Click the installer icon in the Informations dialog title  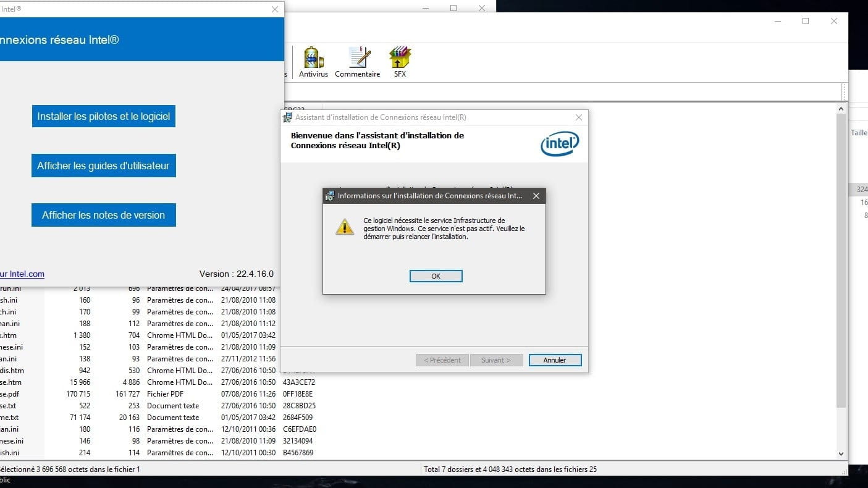(x=330, y=196)
